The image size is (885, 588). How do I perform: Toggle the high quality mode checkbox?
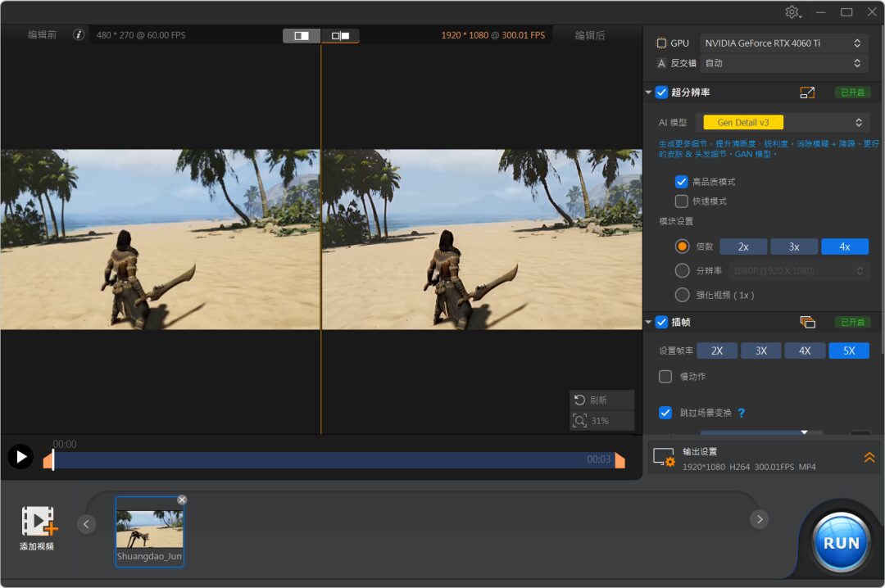click(x=681, y=182)
